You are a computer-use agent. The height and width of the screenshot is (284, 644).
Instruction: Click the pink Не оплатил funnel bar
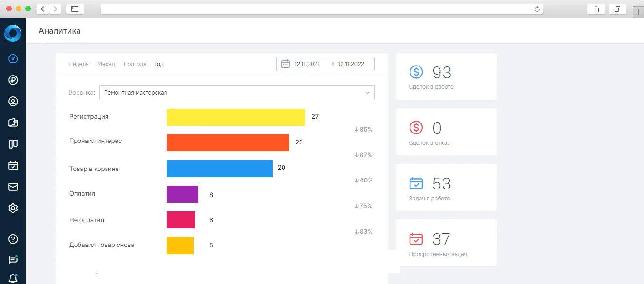point(181,220)
